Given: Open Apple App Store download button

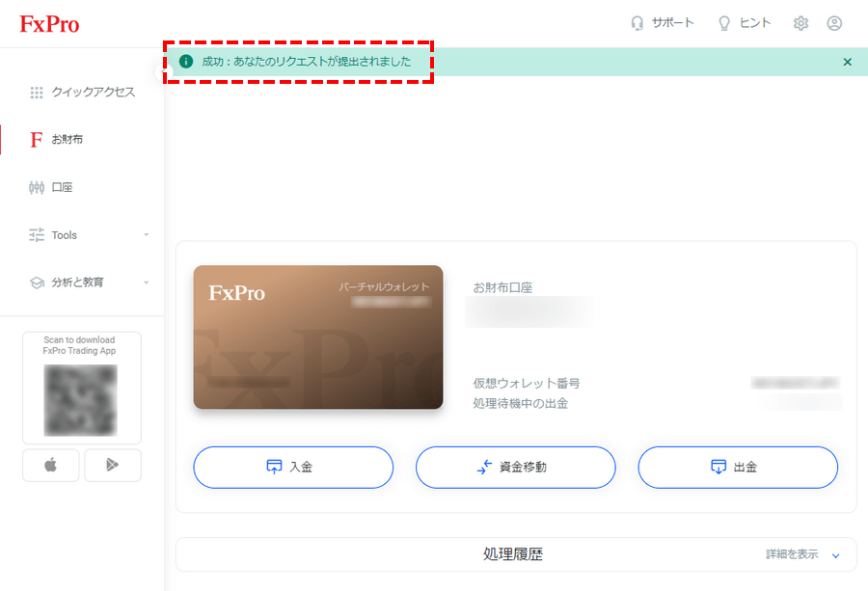Looking at the screenshot, I should coord(51,465).
